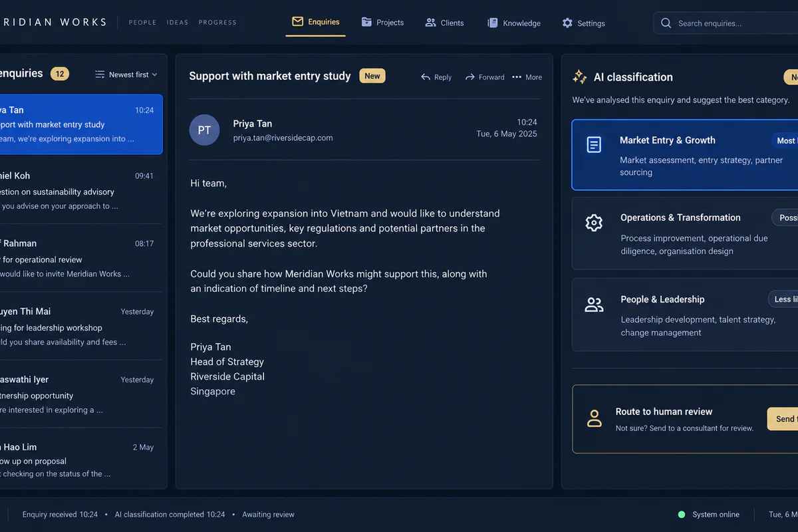
Task: Open the Rahman operational review enquiry
Action: coord(81,258)
